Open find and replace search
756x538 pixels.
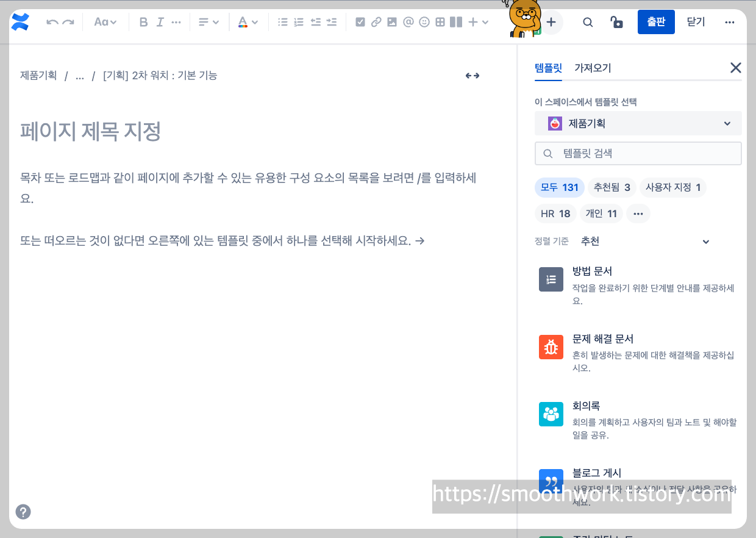coord(588,22)
